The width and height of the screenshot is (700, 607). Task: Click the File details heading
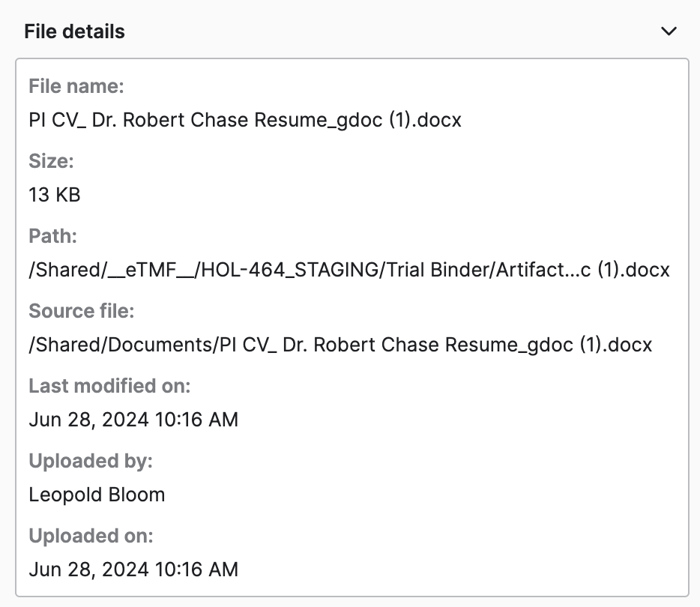tap(74, 31)
